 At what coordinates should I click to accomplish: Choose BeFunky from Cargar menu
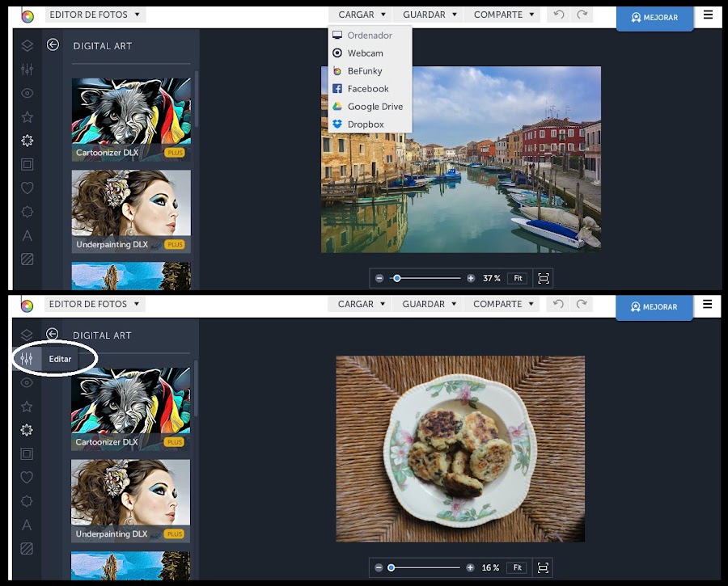[370, 71]
